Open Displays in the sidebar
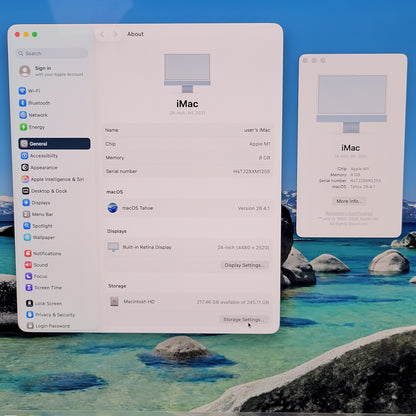Viewport: 416px width, 416px height. coord(36,203)
